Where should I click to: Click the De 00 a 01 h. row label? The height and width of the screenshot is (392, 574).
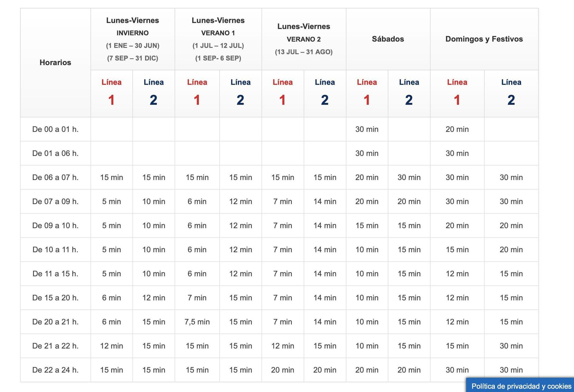point(55,129)
